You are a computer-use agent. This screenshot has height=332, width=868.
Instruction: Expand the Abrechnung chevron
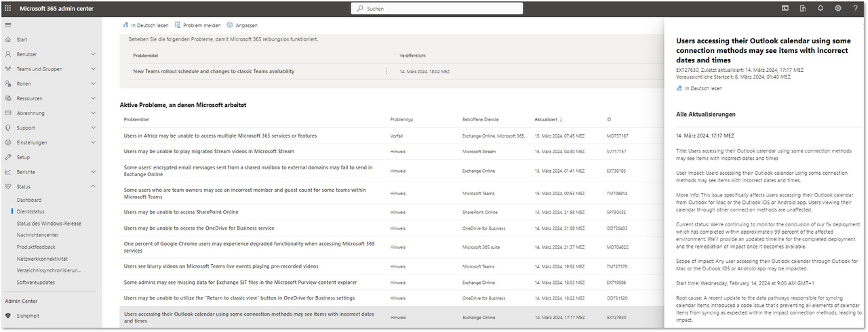[x=93, y=113]
